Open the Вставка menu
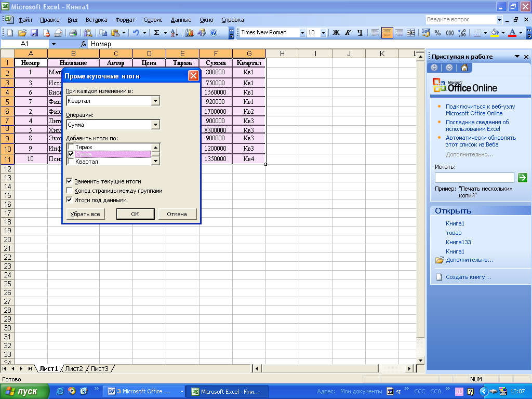 (x=96, y=20)
